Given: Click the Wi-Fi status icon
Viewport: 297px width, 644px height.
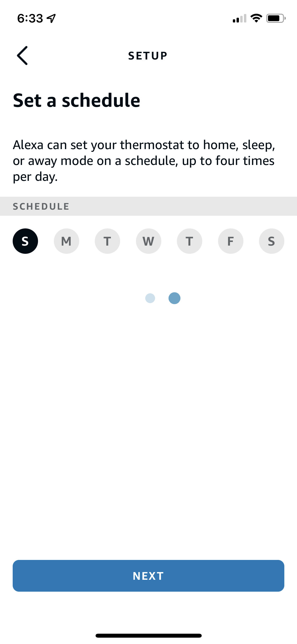Looking at the screenshot, I should coord(255,18).
